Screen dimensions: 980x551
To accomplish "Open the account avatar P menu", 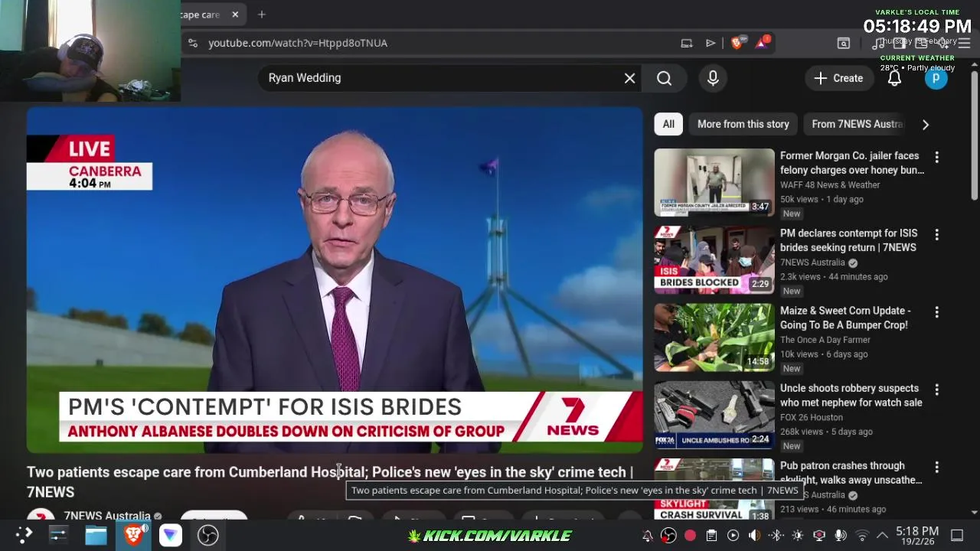I will click(x=936, y=78).
